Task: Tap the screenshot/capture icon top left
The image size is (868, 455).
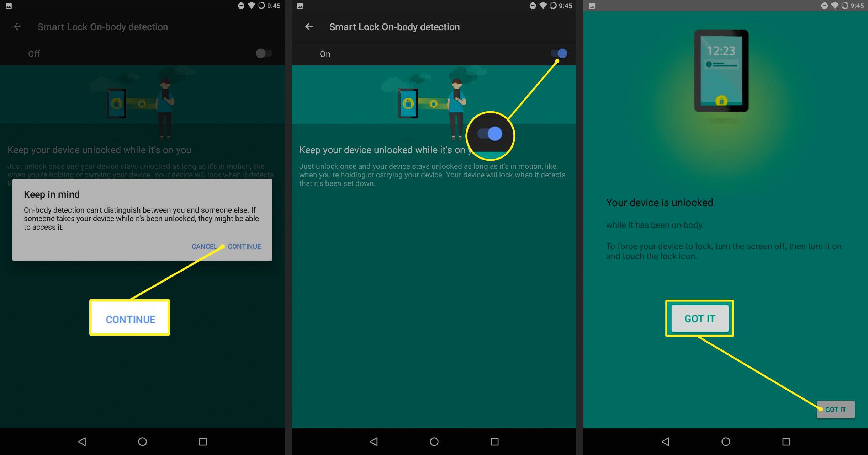Action: (9, 6)
